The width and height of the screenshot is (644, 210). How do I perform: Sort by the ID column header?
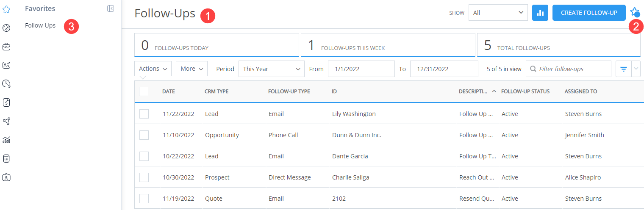pos(334,91)
